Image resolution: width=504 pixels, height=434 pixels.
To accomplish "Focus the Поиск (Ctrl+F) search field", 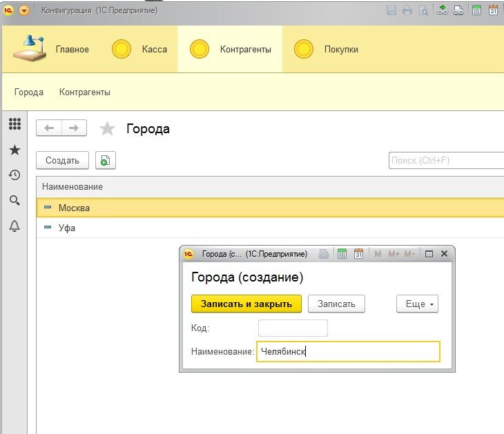I will [x=446, y=160].
